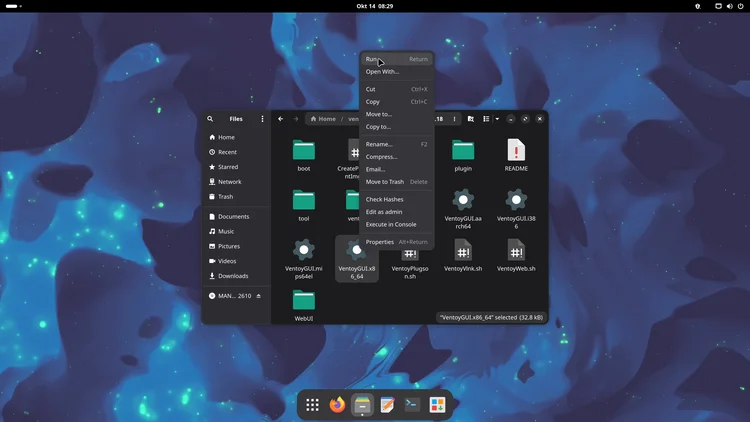The image size is (750, 422).
Task: Open the software store from dock
Action: click(437, 405)
